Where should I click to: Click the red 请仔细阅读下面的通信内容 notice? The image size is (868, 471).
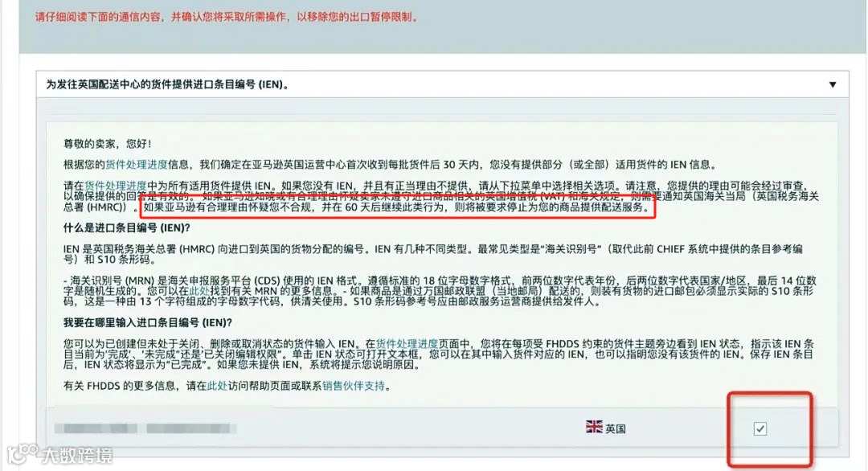[227, 17]
